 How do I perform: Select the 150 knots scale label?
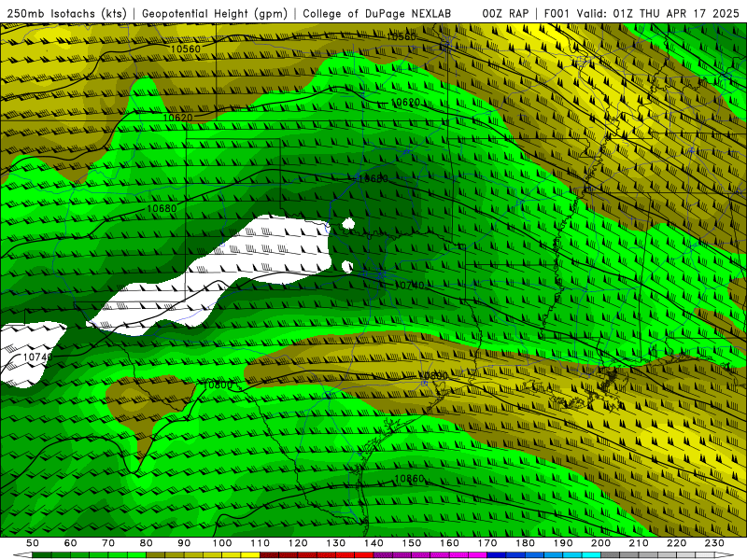tap(412, 543)
